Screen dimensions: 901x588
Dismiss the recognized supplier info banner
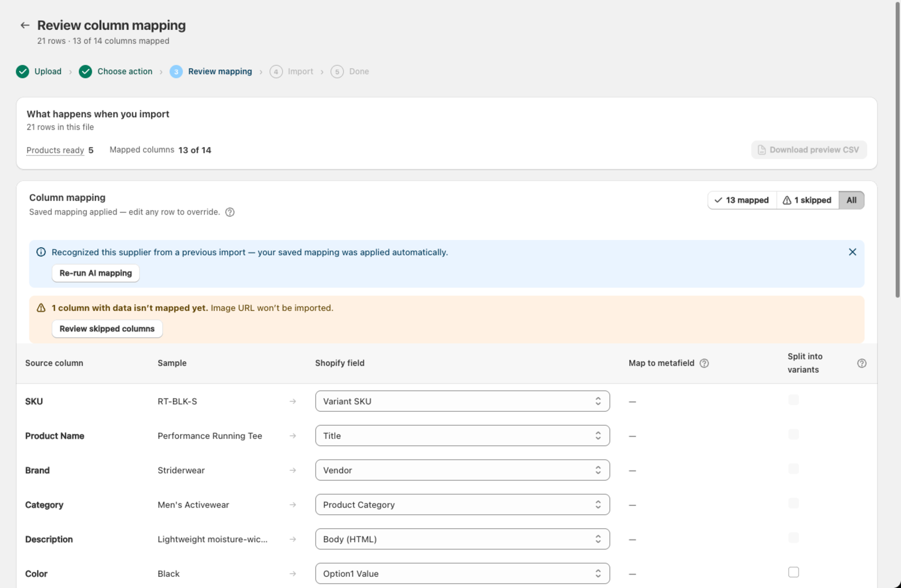853,252
